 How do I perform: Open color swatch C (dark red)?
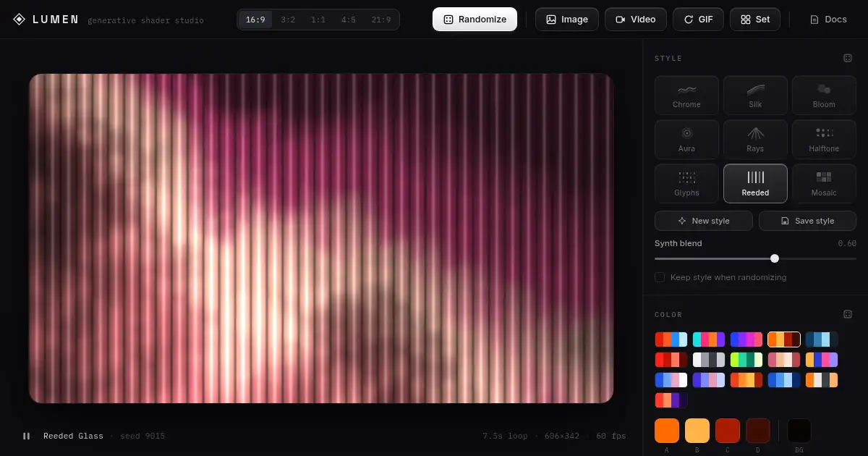(x=728, y=431)
